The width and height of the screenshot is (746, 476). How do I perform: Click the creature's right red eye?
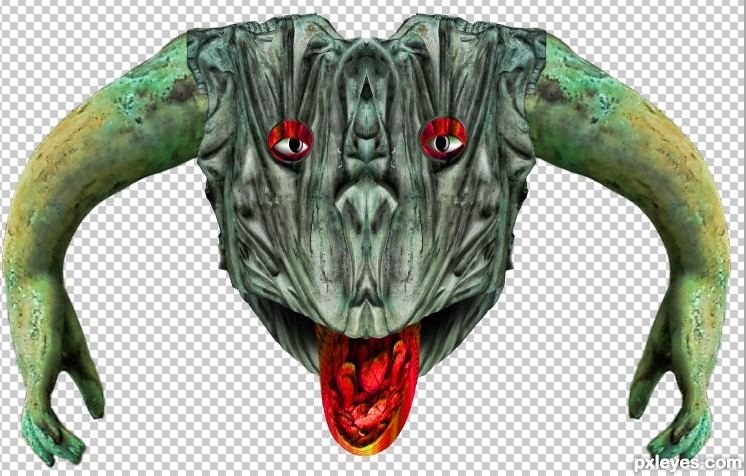[443, 139]
